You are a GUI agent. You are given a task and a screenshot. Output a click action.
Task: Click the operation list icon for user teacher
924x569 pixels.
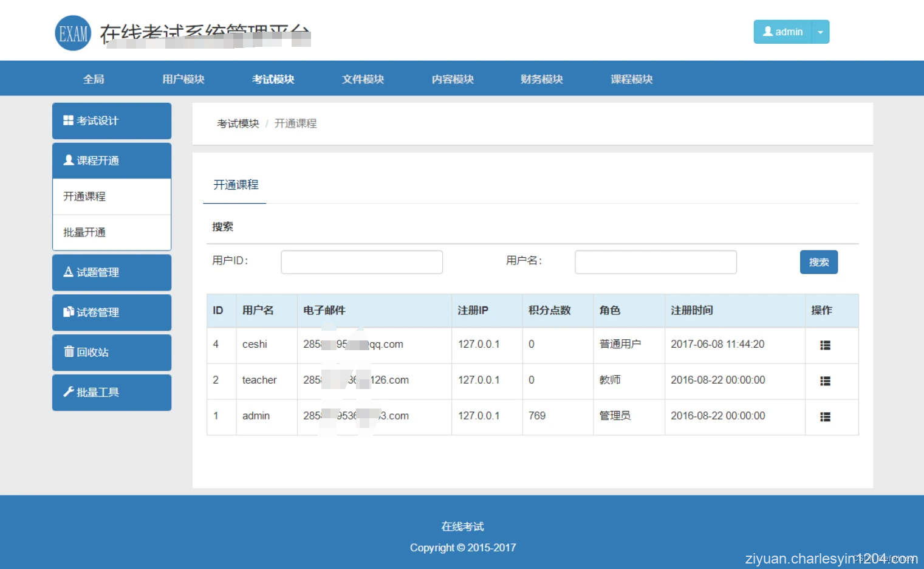pos(824,381)
